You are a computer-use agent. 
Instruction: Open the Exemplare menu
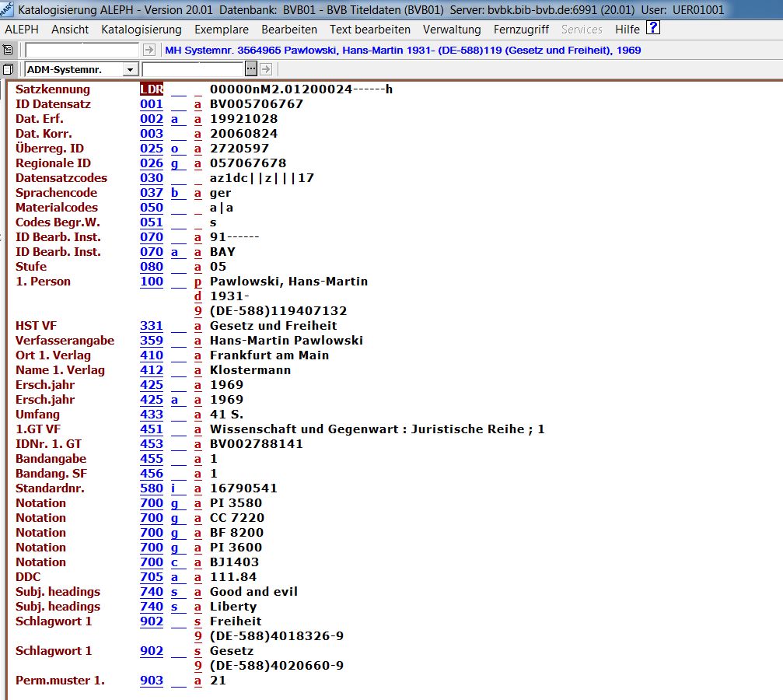pyautogui.click(x=222, y=30)
